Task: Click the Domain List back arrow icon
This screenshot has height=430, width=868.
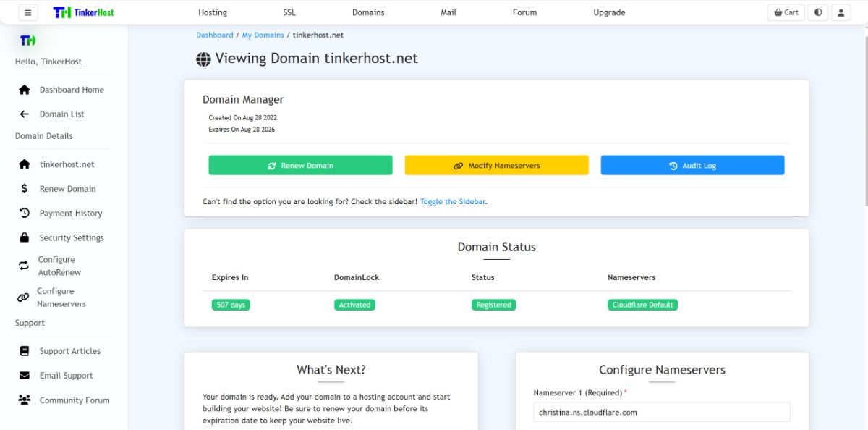Action: pyautogui.click(x=25, y=114)
